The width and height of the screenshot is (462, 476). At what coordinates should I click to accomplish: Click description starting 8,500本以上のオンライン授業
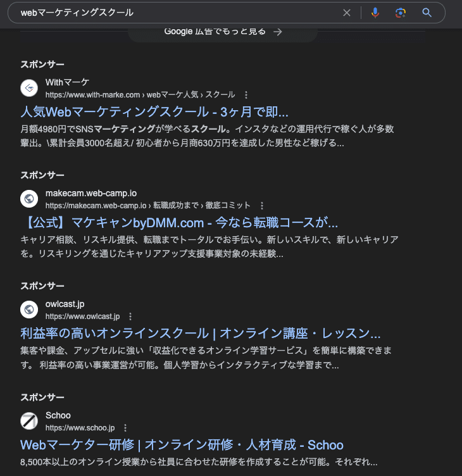tap(199, 462)
